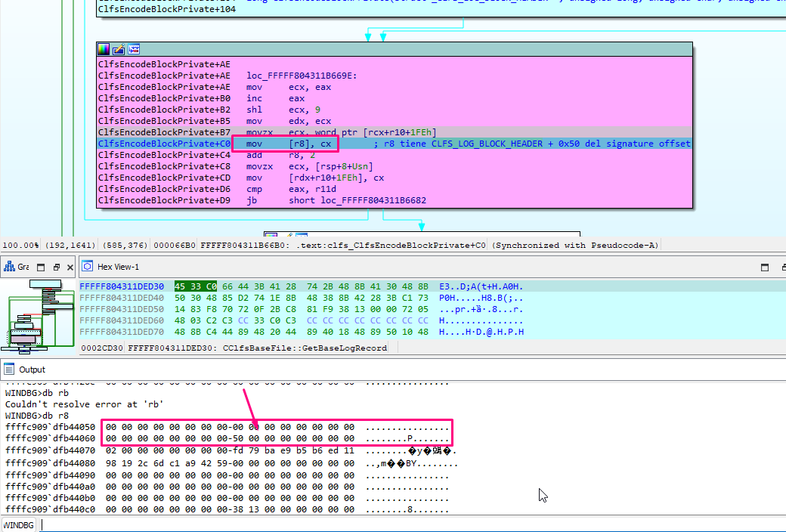Click the 100.00% zoom status entry
This screenshot has width=786, height=532.
click(x=20, y=245)
